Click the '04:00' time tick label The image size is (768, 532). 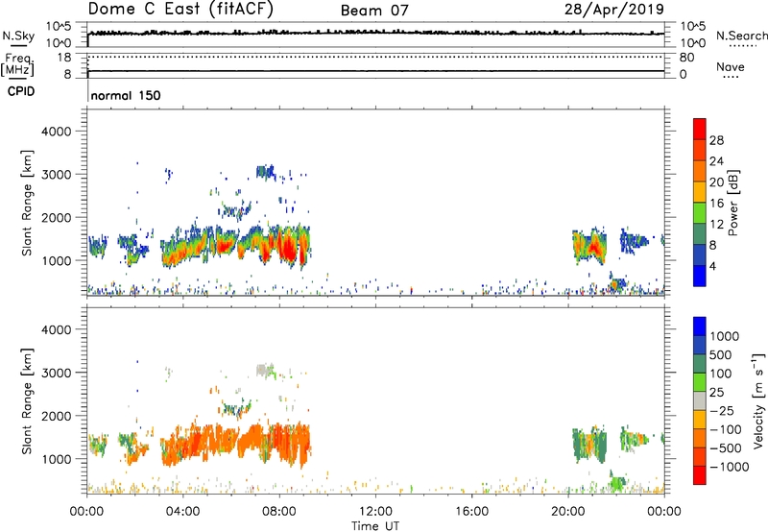click(x=182, y=512)
